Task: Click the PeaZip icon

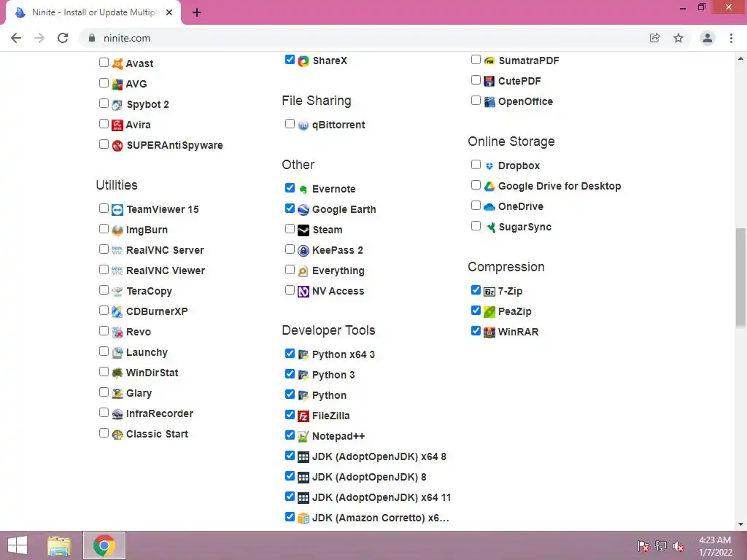Action: pos(489,311)
